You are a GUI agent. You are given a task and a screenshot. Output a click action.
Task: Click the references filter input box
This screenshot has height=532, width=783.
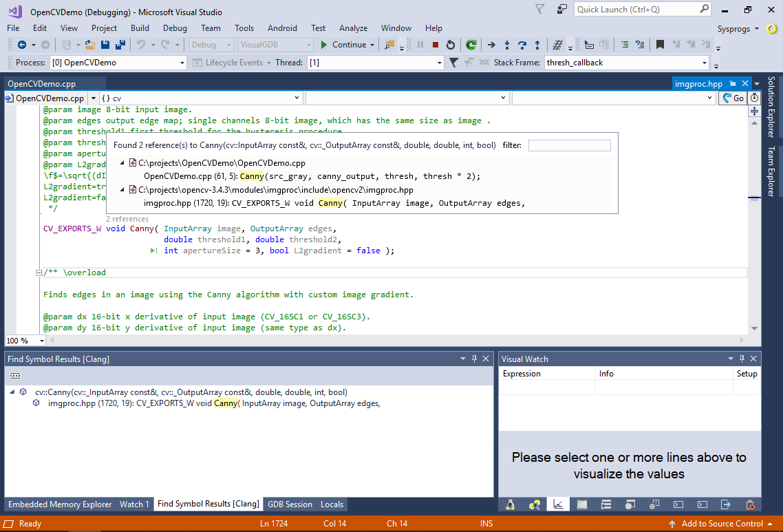(569, 145)
